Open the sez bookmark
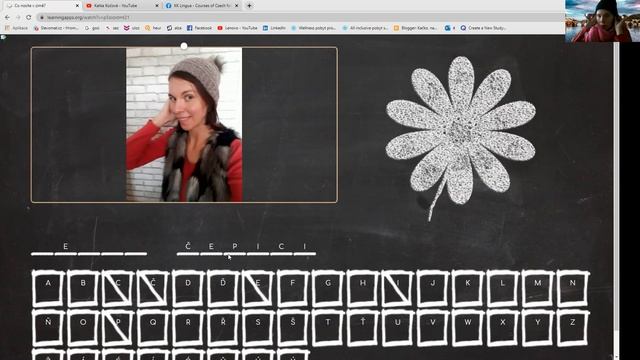Screen dimensions: 640x360 pos(112,28)
